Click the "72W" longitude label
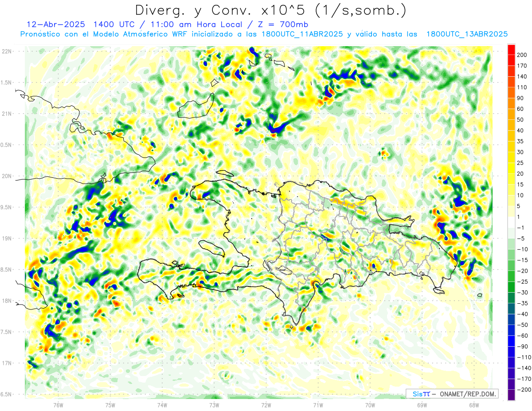532x411 pixels. [x=266, y=405]
